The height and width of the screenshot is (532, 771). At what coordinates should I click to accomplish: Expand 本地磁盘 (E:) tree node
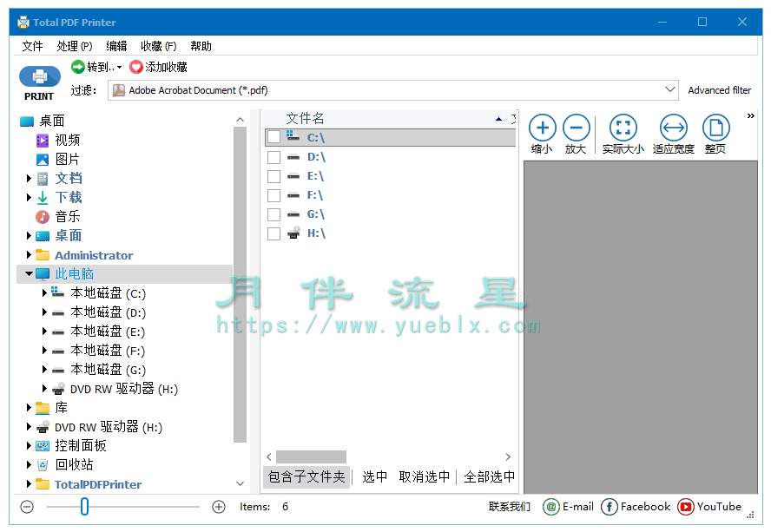pos(44,332)
